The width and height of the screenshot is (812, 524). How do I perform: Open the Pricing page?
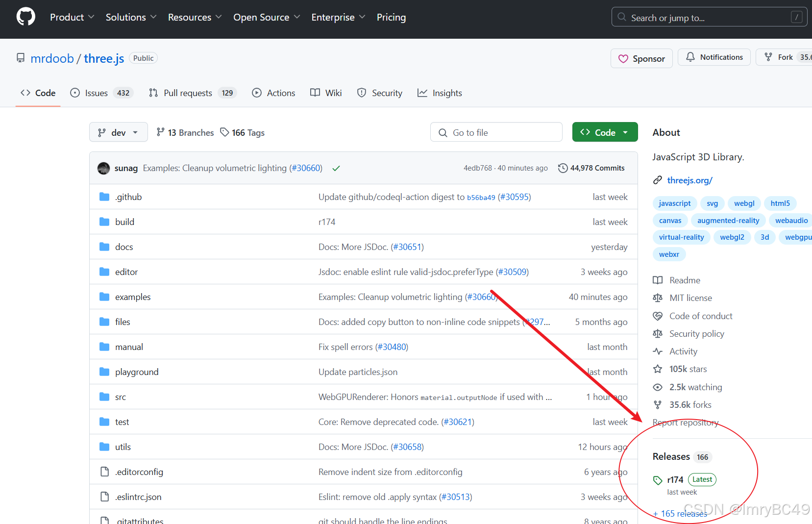(391, 17)
